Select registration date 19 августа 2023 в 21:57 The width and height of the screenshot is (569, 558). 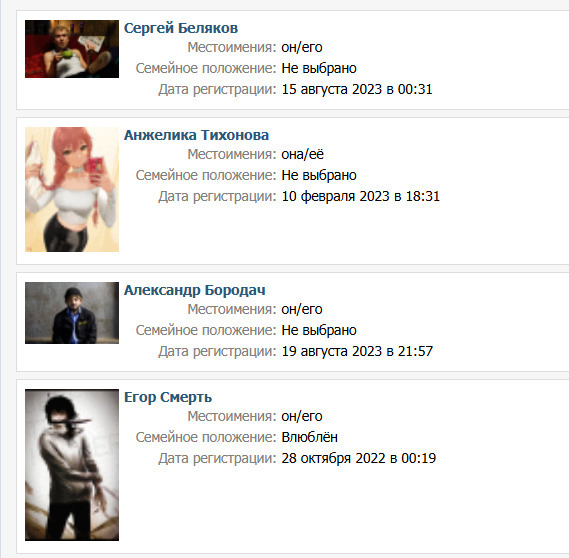coord(357,351)
